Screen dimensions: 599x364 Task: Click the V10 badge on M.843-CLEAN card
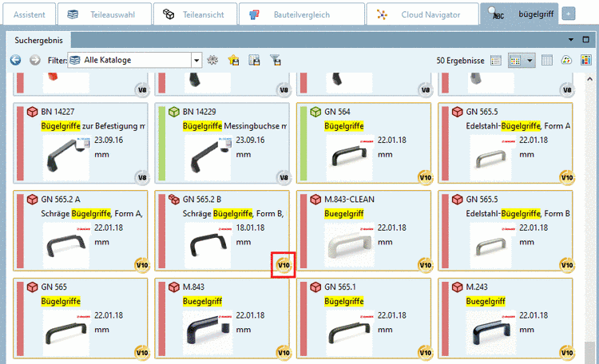pyautogui.click(x=426, y=265)
